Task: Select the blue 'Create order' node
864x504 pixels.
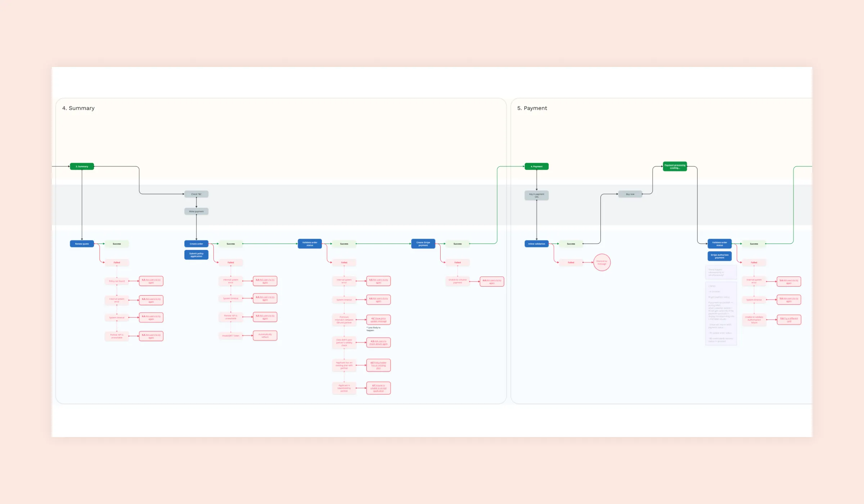Action: point(196,244)
